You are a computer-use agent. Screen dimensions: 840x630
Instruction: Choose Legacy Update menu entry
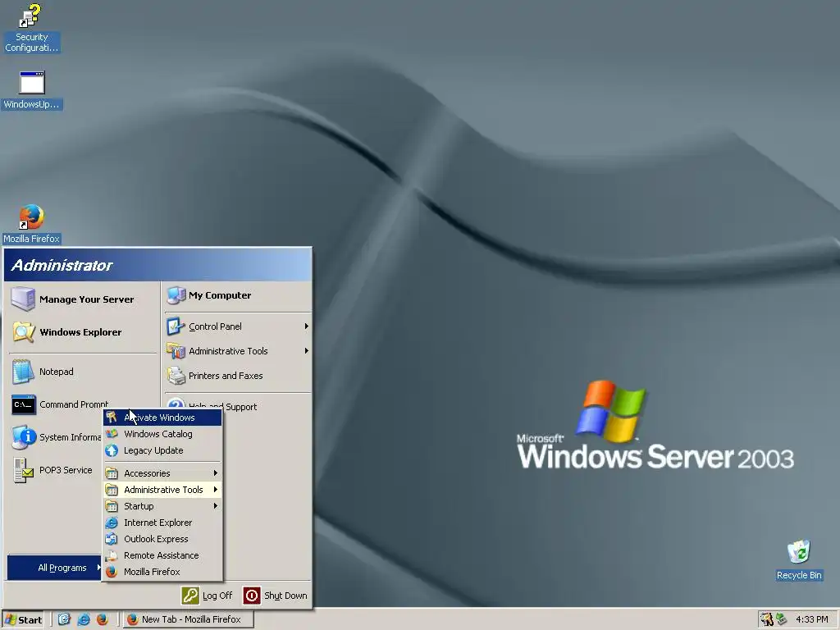[x=162, y=450]
